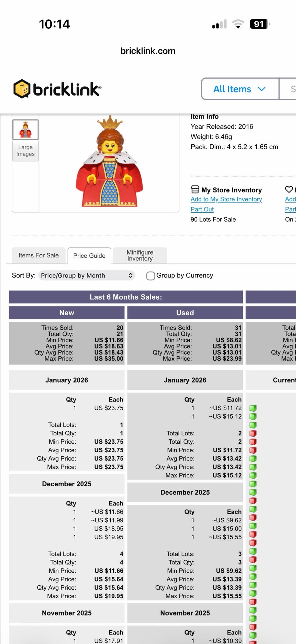The image size is (296, 644).
Task: Switch to the Items For Sale tab
Action: [x=39, y=256]
